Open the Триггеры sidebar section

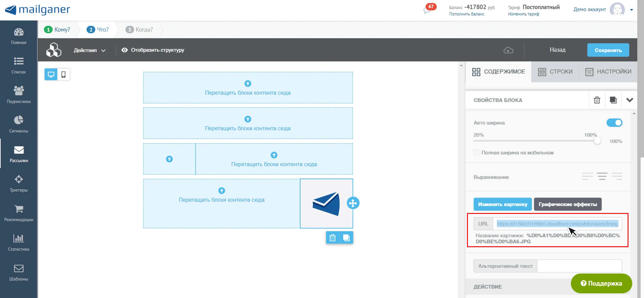pyautogui.click(x=19, y=183)
